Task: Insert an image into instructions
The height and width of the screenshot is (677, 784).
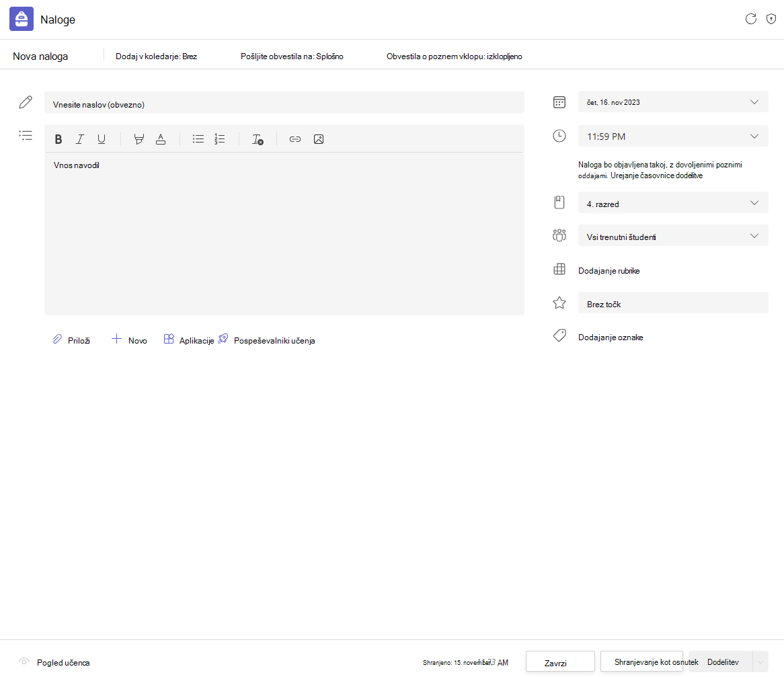Action: coord(319,139)
